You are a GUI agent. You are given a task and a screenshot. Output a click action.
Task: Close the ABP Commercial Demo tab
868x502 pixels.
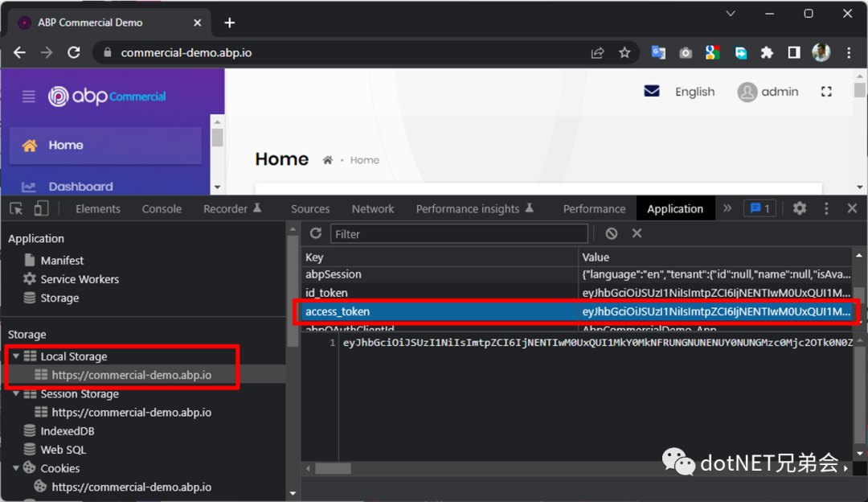pos(197,23)
